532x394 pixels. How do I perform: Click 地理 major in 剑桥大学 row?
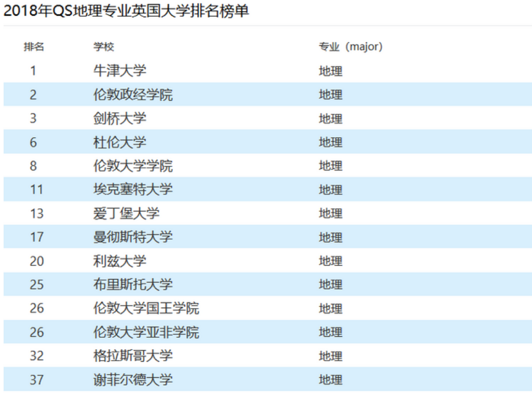pyautogui.click(x=331, y=119)
